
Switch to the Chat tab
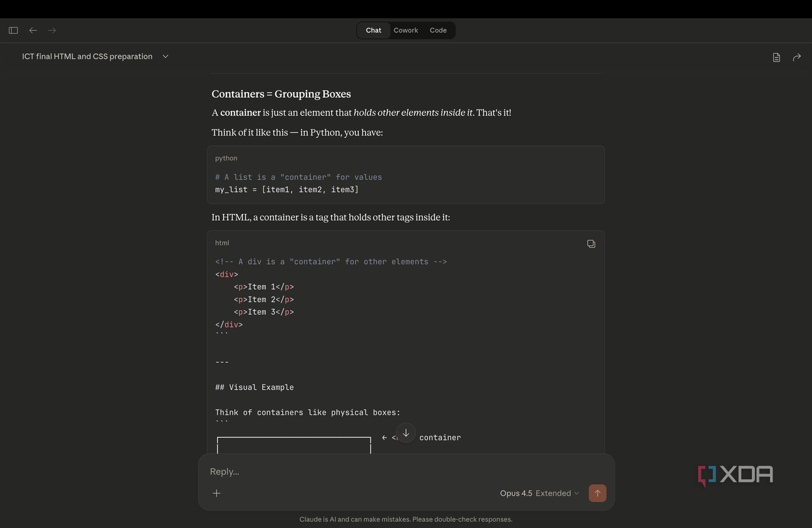(x=373, y=30)
